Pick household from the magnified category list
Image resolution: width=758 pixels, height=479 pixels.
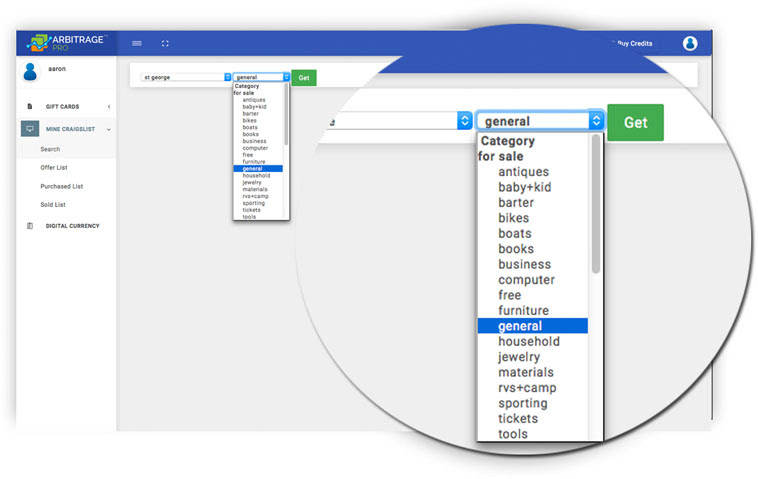[529, 342]
